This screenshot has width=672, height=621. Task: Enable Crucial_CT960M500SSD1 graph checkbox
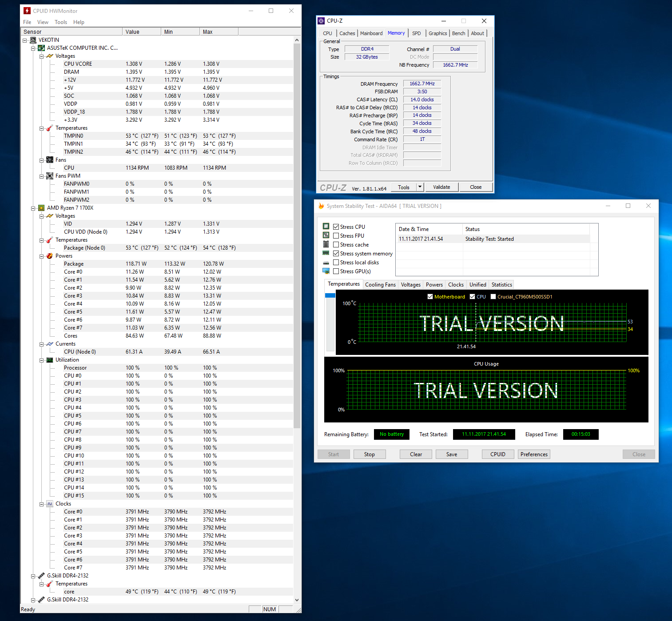click(x=493, y=297)
